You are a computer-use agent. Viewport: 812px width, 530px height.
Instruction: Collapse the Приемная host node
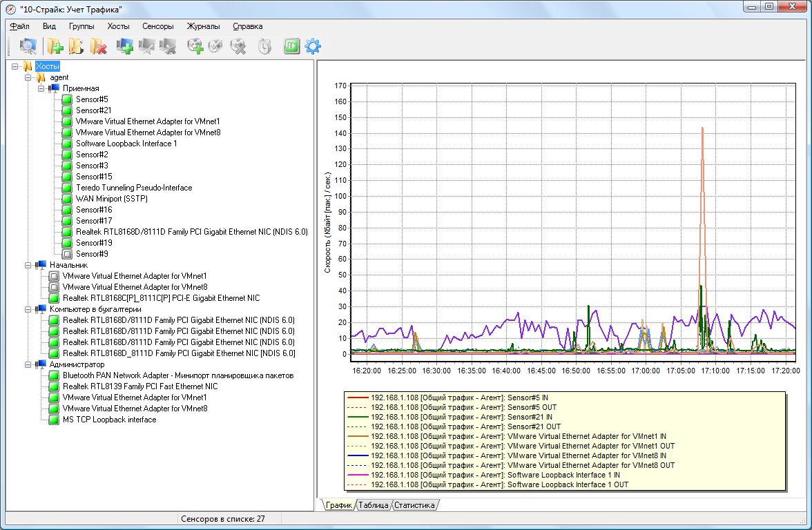point(41,88)
